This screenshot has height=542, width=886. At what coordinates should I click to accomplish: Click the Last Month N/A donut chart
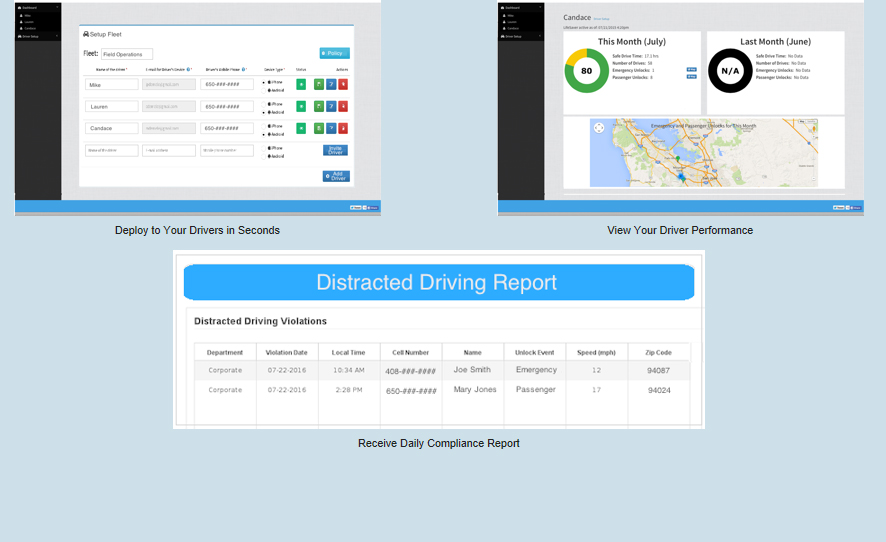coord(730,71)
